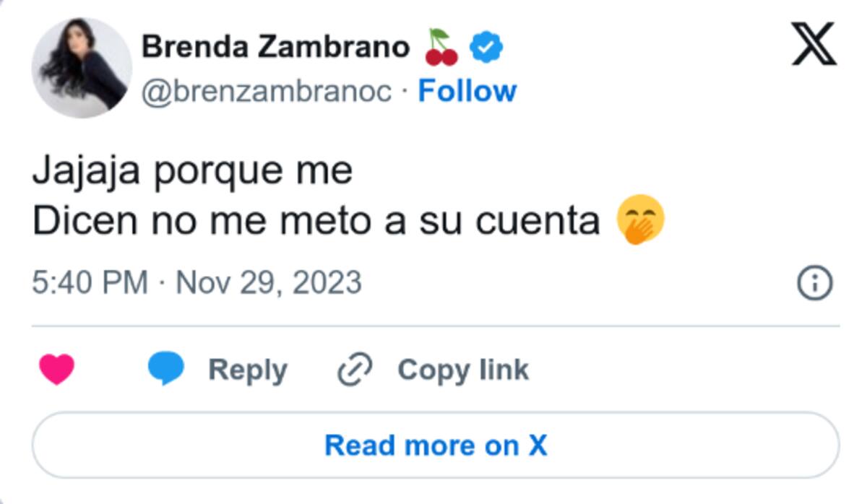Click the blue reply speech bubble icon

166,369
